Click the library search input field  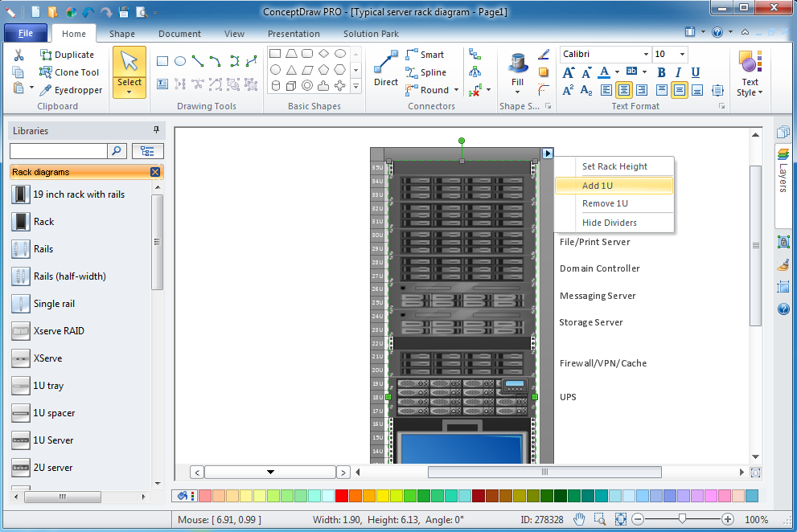(x=59, y=151)
